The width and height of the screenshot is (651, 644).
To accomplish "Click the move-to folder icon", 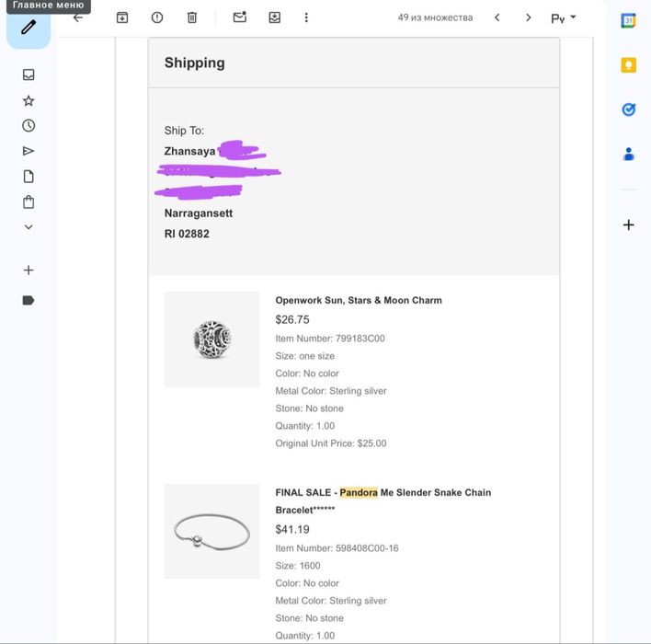I will [274, 17].
